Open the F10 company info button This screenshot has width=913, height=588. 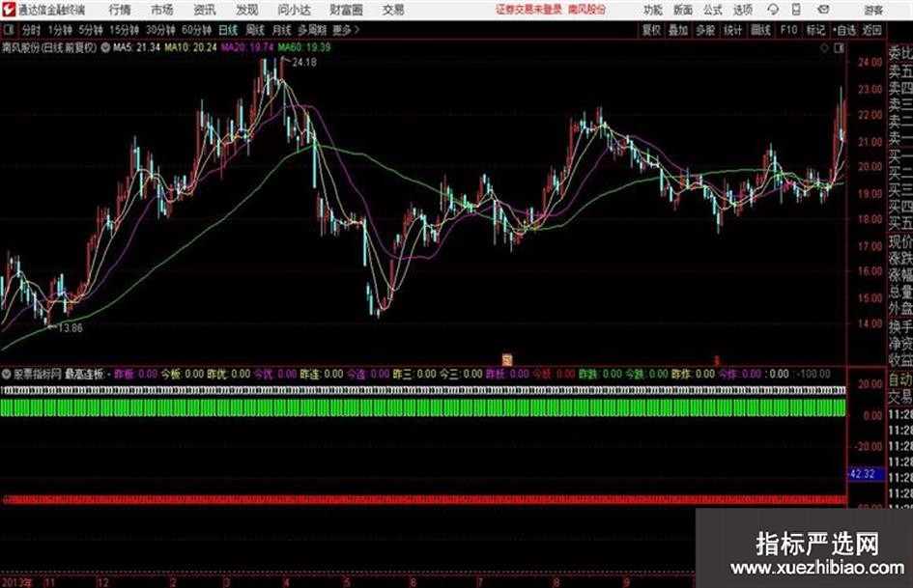(x=788, y=30)
